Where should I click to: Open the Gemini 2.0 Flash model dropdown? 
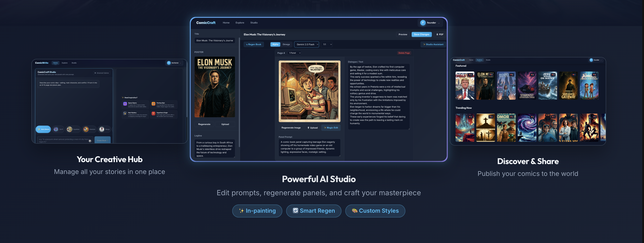coord(307,45)
